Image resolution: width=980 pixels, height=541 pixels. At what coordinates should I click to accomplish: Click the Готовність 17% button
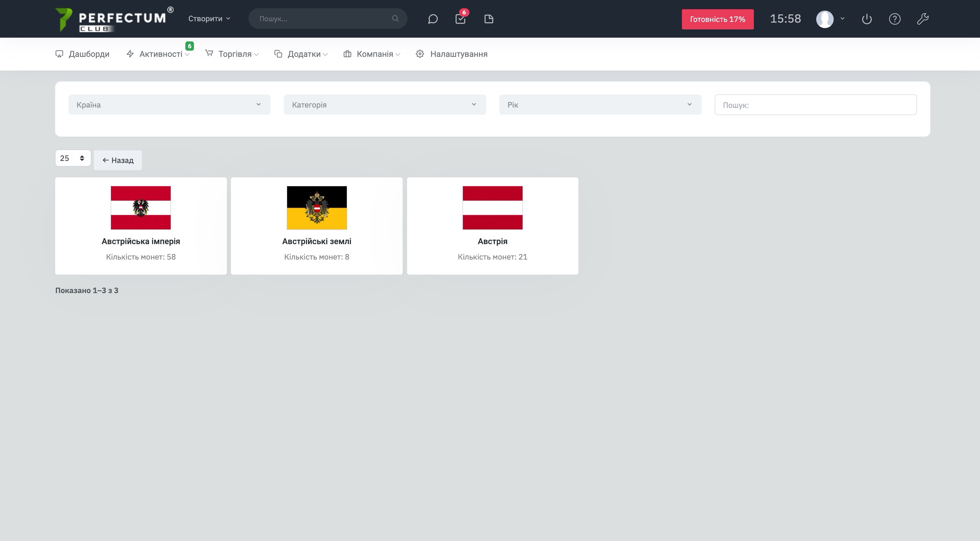click(717, 20)
